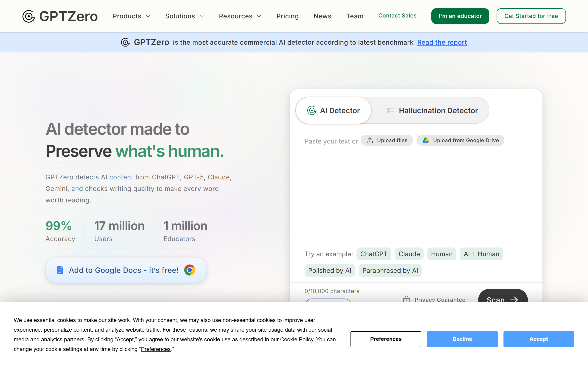Open cookie Preferences button
588x368 pixels.
386,339
